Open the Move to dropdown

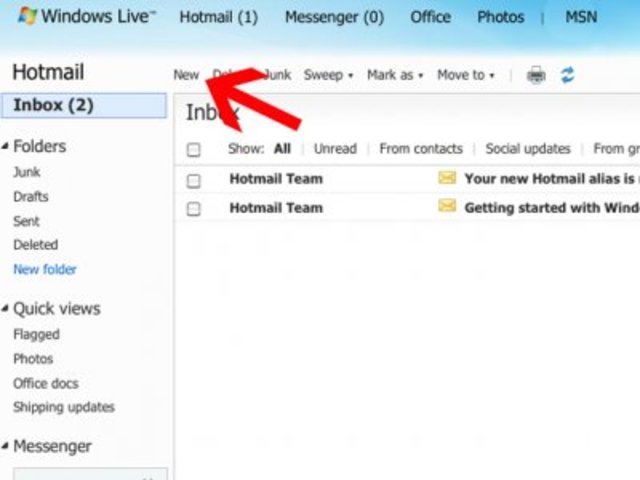(x=466, y=75)
